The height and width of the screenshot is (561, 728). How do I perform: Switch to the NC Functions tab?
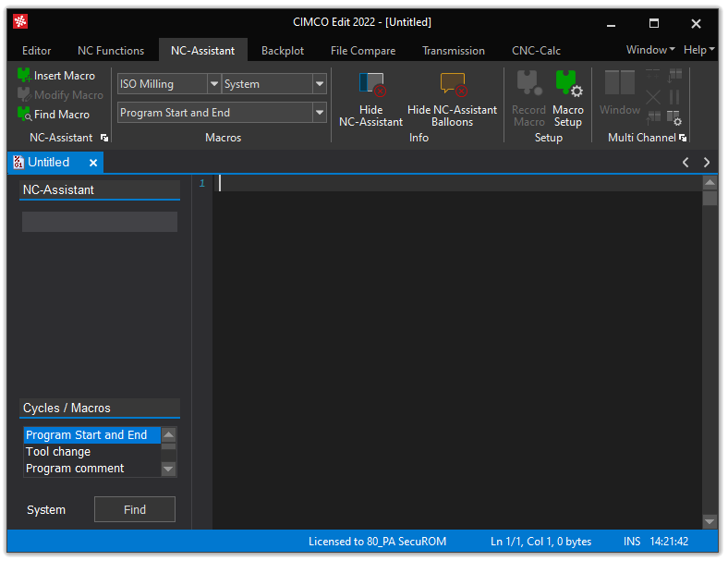(x=111, y=51)
